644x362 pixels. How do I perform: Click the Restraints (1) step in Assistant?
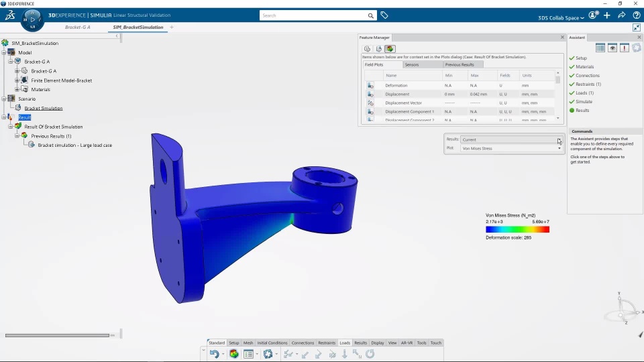click(588, 84)
